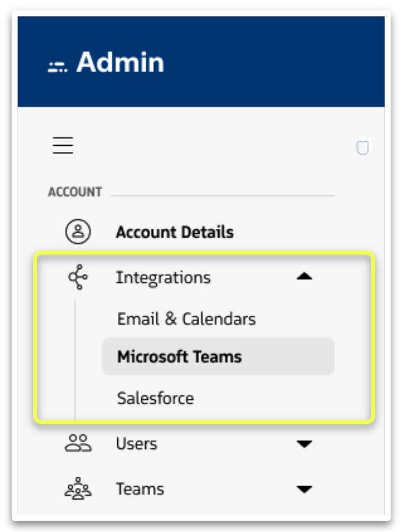This screenshot has height=532, width=403.
Task: Click the highlighted Integrations group box
Action: coord(203,337)
